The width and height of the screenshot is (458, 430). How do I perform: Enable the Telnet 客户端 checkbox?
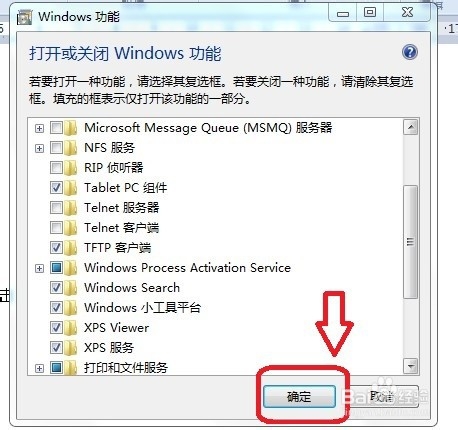tap(56, 228)
